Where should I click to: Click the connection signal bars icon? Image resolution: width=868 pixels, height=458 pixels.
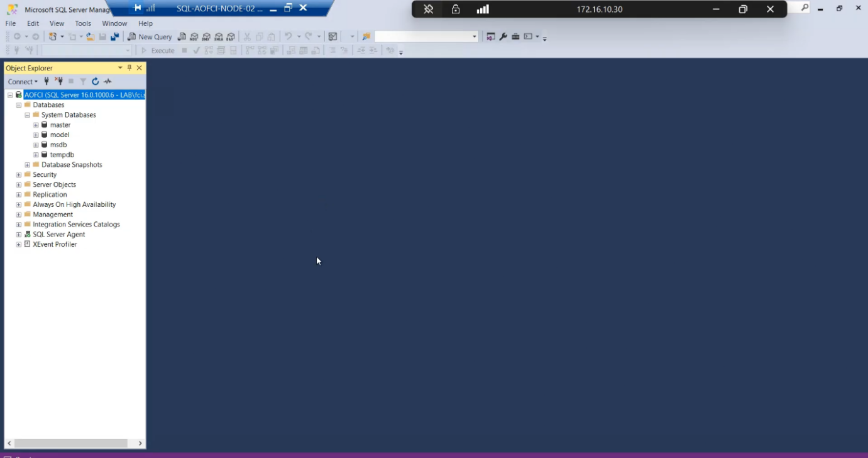tap(483, 9)
